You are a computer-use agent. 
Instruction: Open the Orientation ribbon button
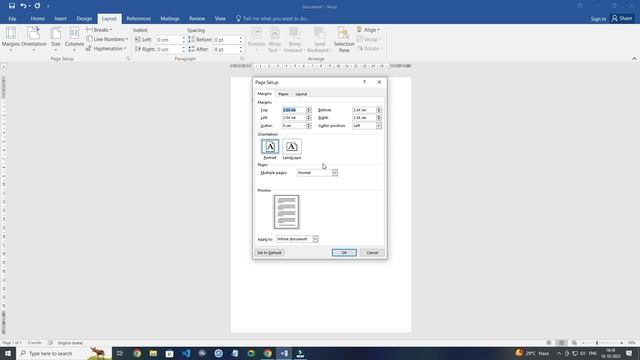pyautogui.click(x=33, y=39)
